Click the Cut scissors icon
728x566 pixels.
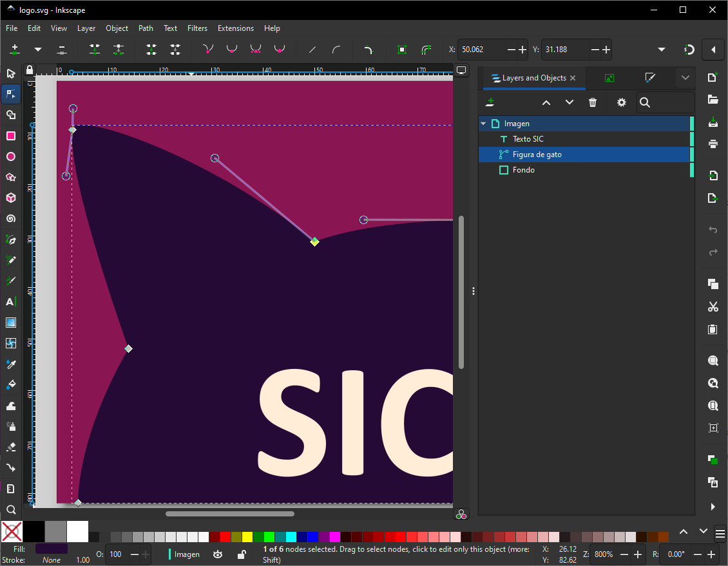pos(713,307)
